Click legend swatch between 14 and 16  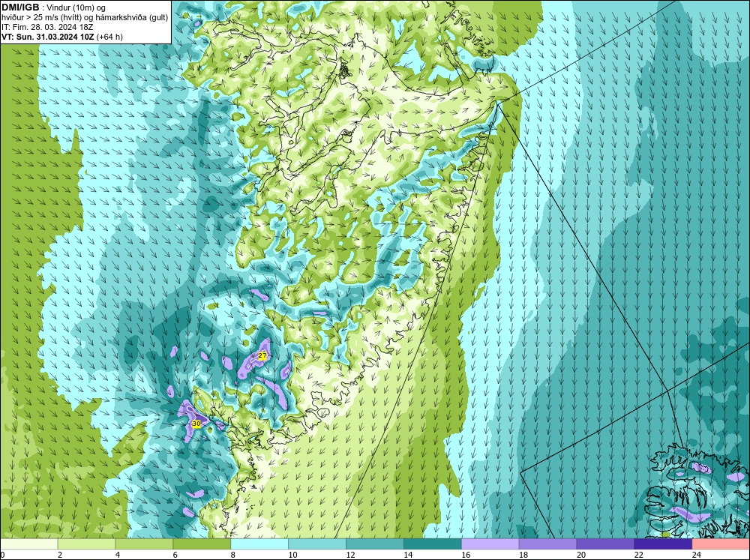(x=433, y=544)
